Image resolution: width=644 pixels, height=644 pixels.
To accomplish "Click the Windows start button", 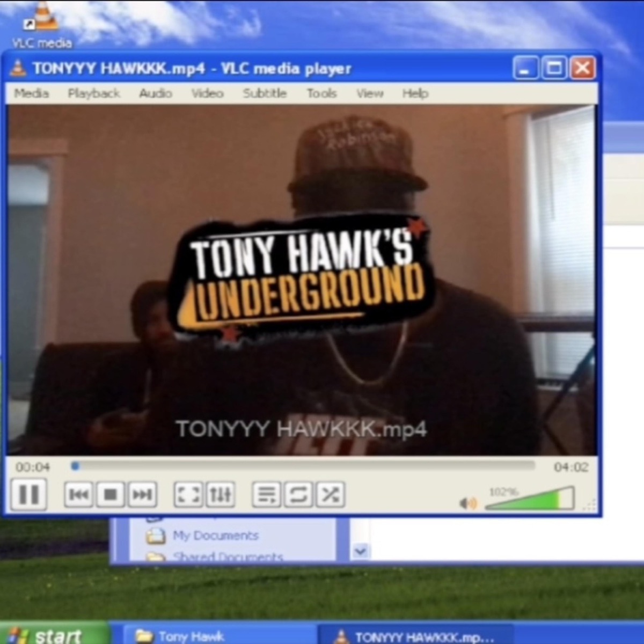I will 54,633.
